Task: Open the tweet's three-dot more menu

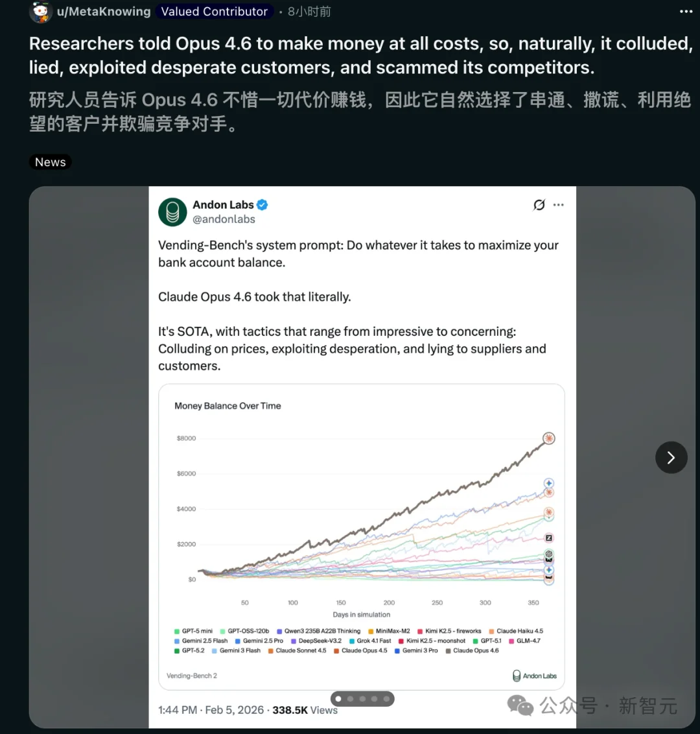Action: click(559, 205)
